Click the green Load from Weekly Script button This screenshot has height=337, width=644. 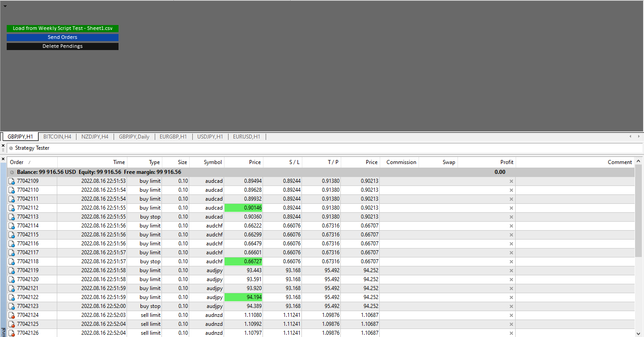point(63,28)
